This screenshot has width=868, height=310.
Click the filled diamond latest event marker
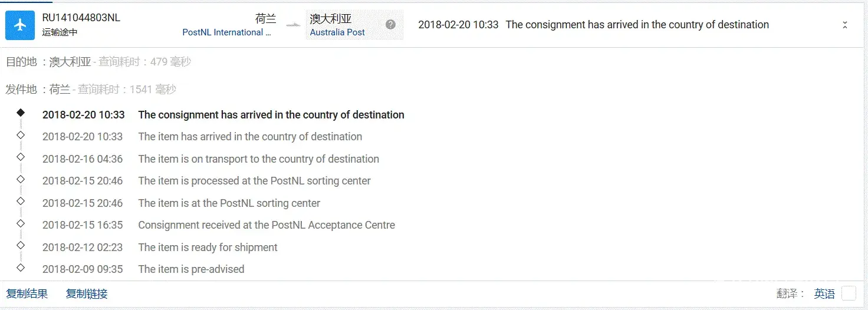21,113
